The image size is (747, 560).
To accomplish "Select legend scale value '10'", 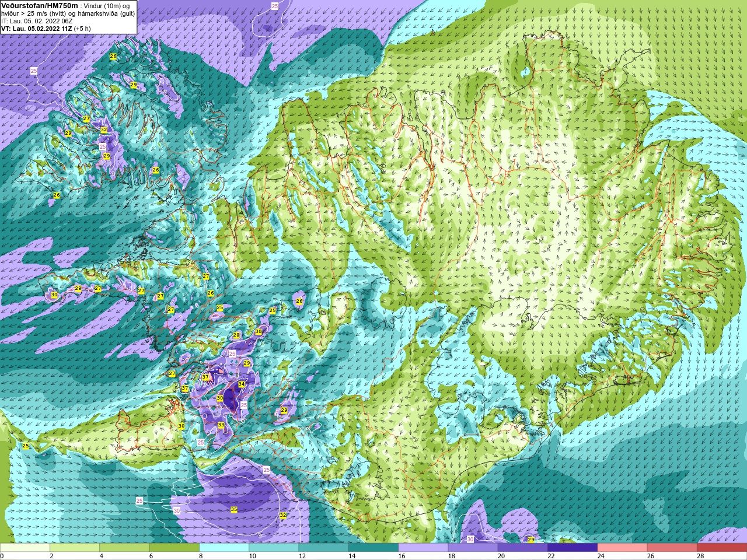I will tap(252, 556).
